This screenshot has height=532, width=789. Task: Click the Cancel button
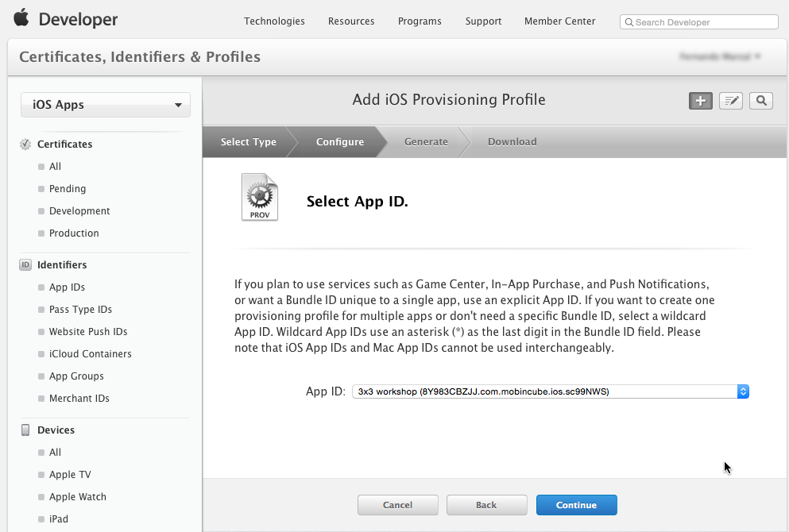397,505
